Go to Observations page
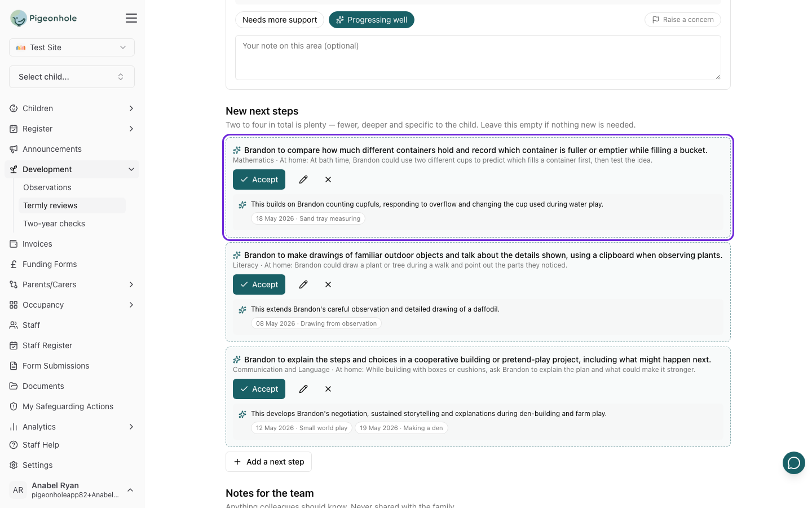812x508 pixels. pyautogui.click(x=72, y=187)
